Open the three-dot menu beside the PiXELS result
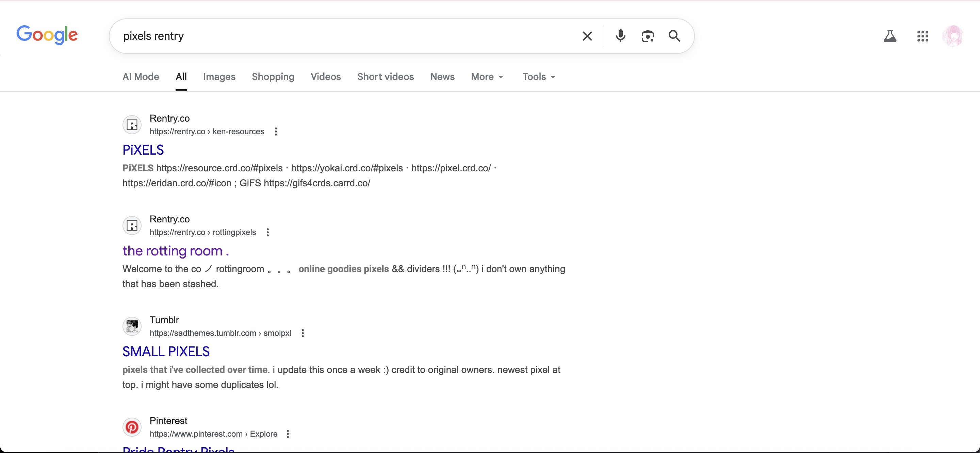The width and height of the screenshot is (980, 453). 276,131
